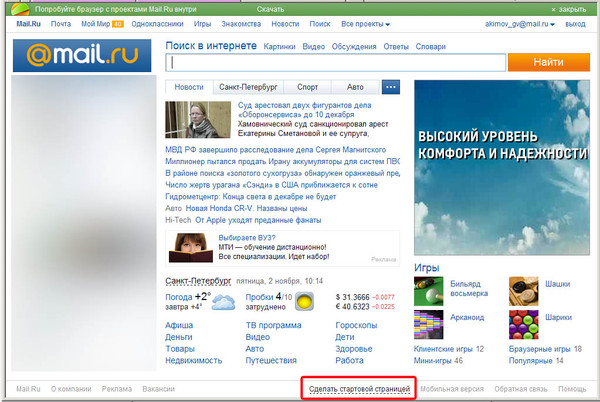600x402 pixels.
Task: Click the Выбираете ВУЗ? ad link
Action: click(247, 238)
